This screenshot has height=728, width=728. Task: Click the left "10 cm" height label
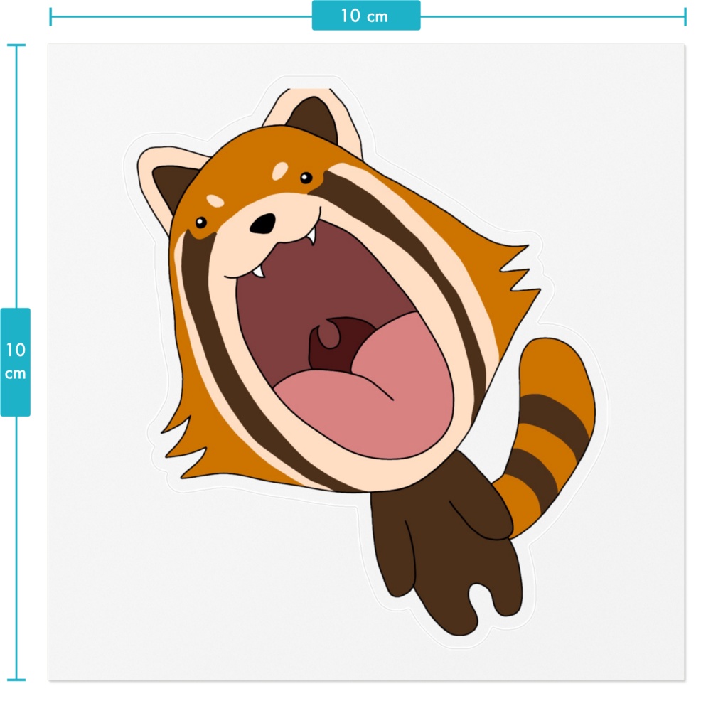click(16, 362)
